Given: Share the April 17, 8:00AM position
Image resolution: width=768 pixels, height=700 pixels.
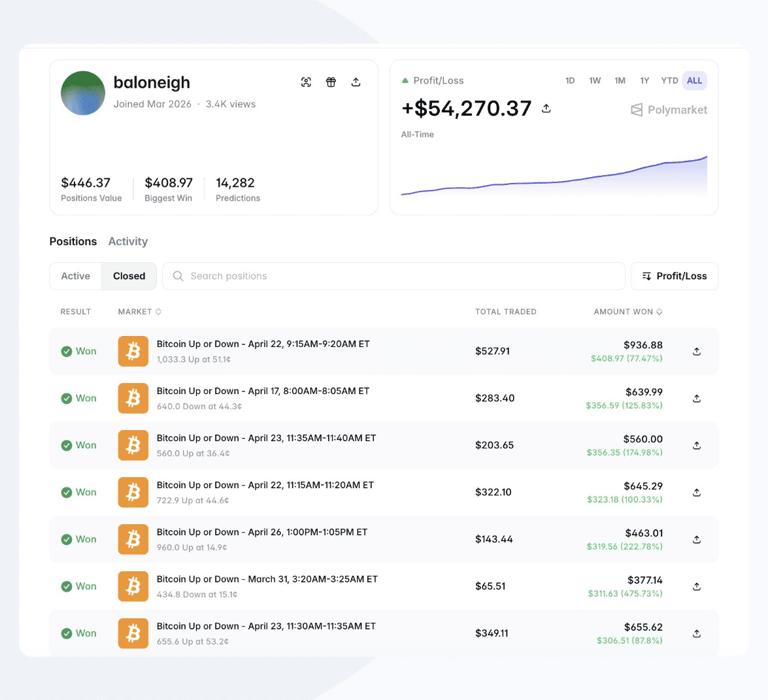Looking at the screenshot, I should pos(697,398).
